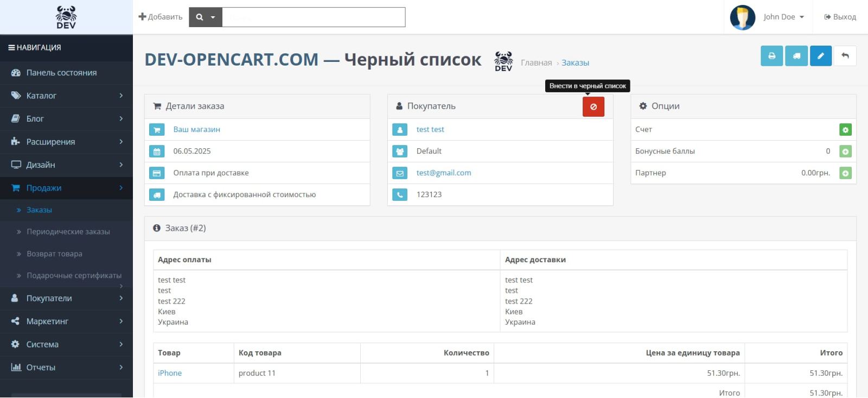Click user icon beside test test
The height and width of the screenshot is (398, 868).
(400, 130)
